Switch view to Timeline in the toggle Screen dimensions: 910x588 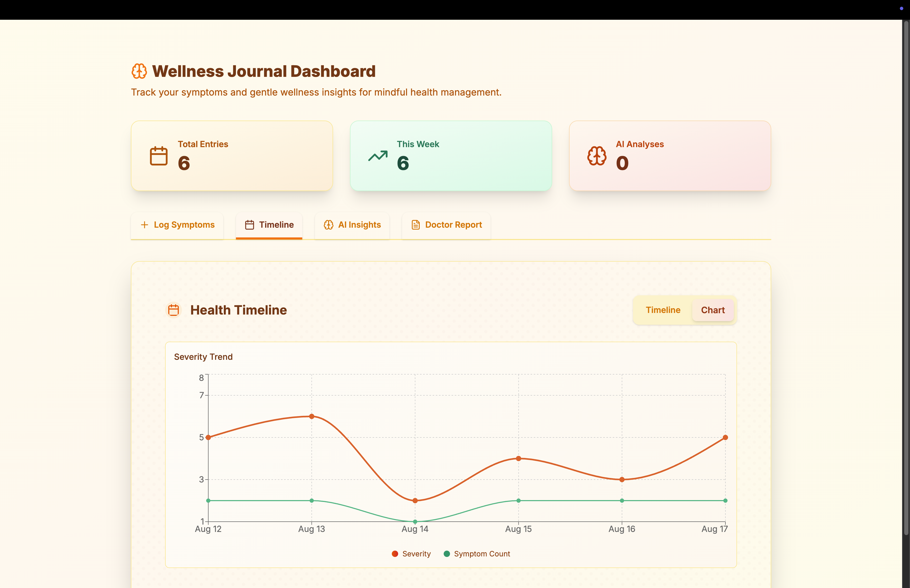click(662, 310)
